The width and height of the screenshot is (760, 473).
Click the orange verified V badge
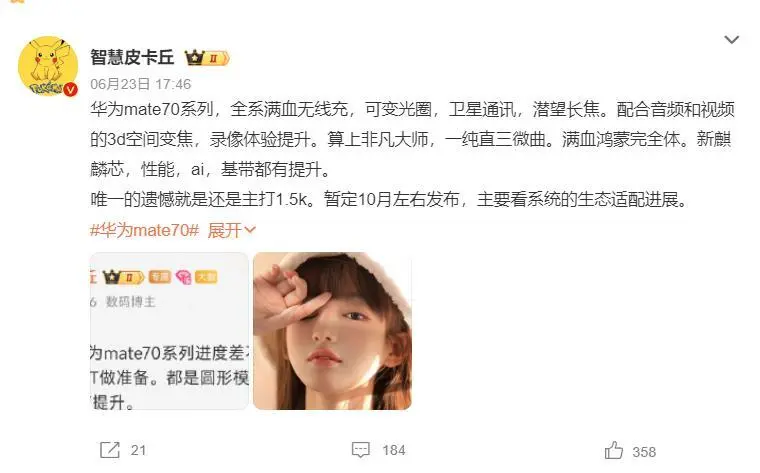(x=70, y=89)
